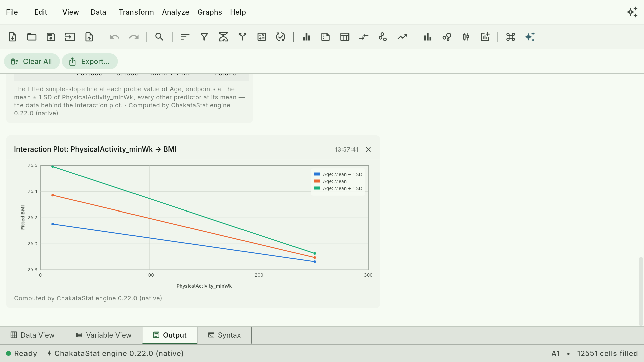The height and width of the screenshot is (362, 644).
Task: Close the Interaction Plot output card
Action: tap(368, 149)
